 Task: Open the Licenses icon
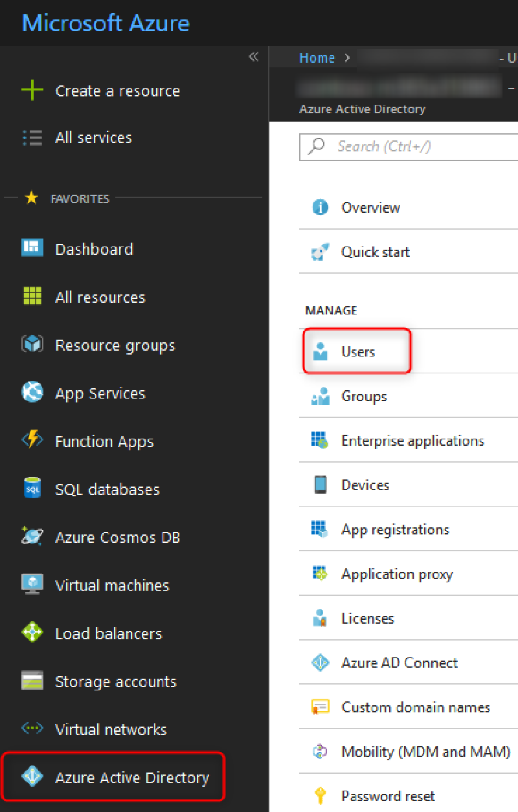320,618
